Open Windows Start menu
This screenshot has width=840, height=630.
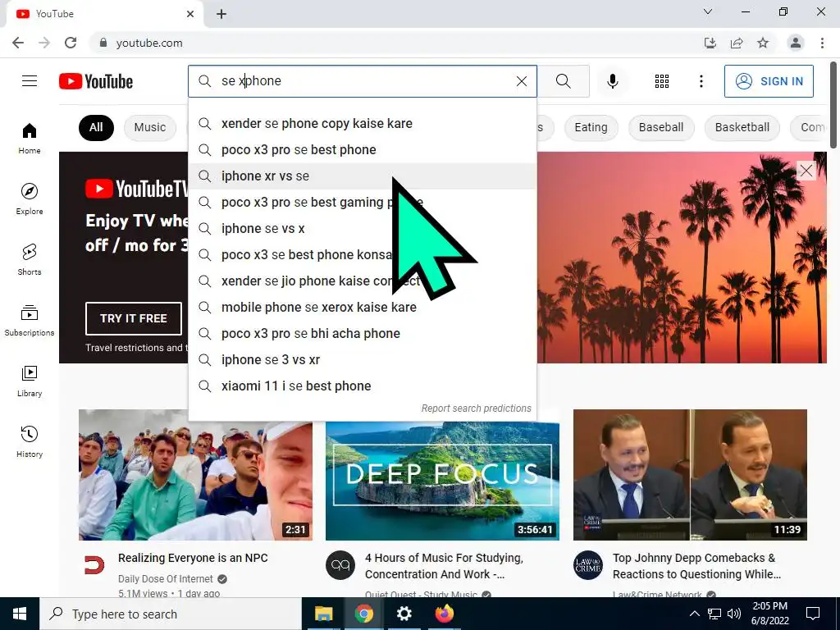tap(20, 614)
